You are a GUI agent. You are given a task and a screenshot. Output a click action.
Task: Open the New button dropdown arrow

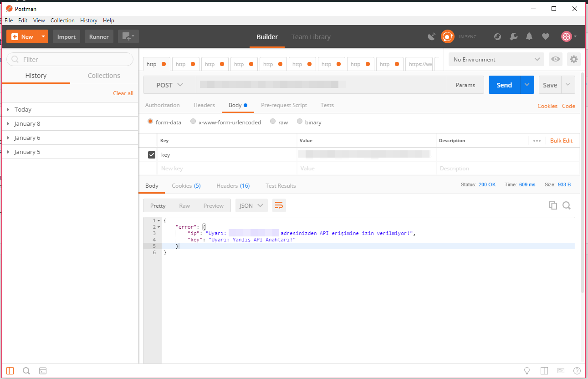tap(43, 36)
